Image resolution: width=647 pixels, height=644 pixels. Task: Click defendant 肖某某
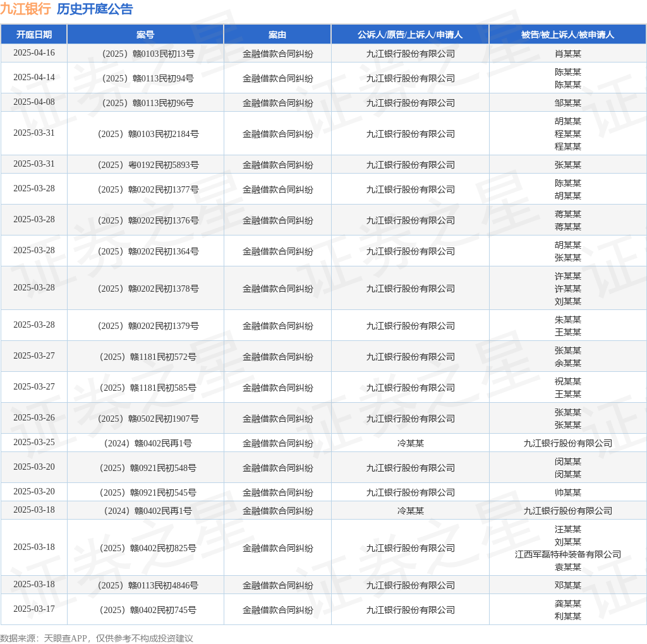point(568,54)
